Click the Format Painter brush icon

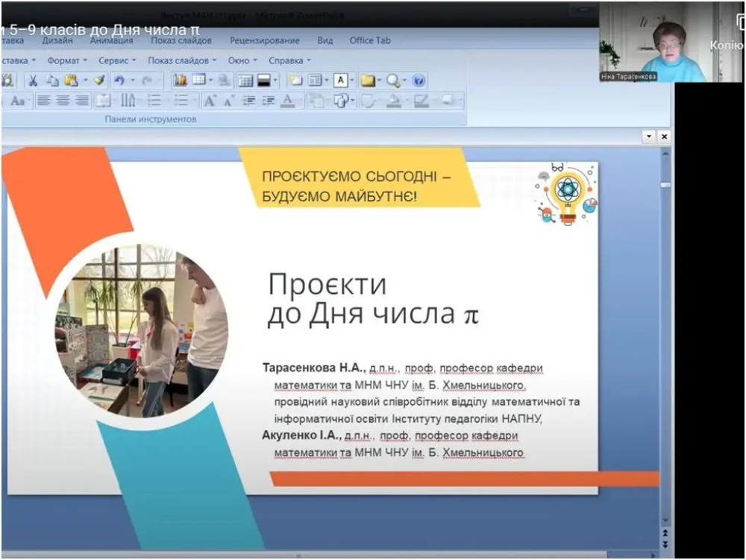point(99,81)
